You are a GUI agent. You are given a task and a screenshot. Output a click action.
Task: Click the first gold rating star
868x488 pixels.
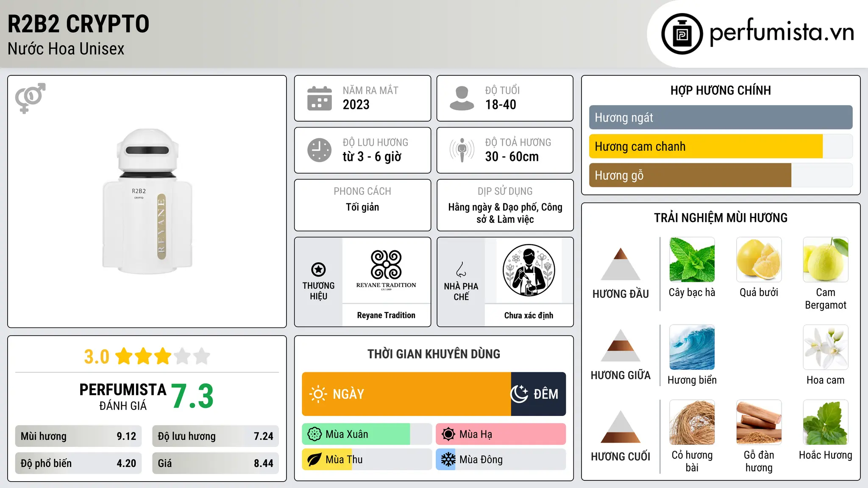click(124, 356)
